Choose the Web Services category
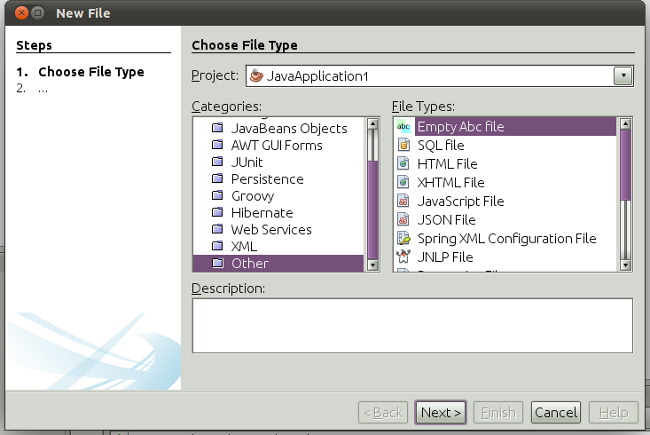Screen dimensions: 650x435 click(270, 229)
